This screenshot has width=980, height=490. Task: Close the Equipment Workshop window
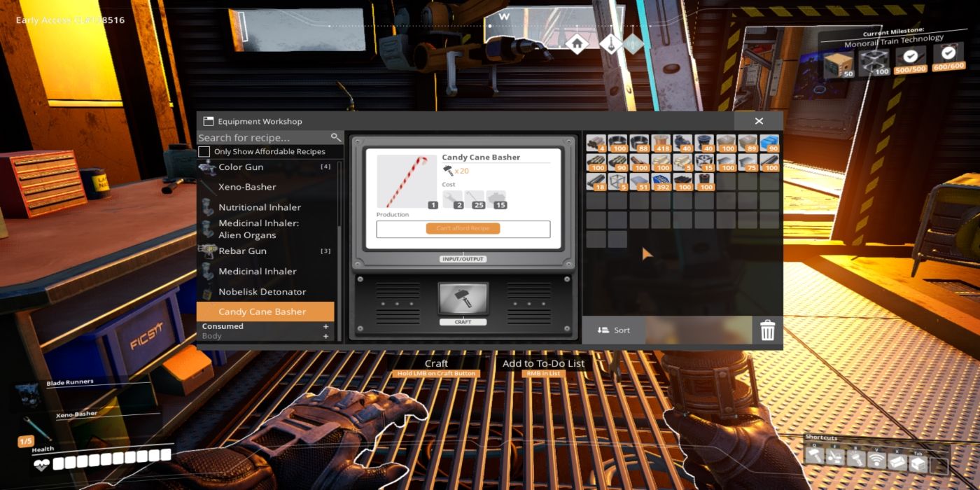coord(759,121)
